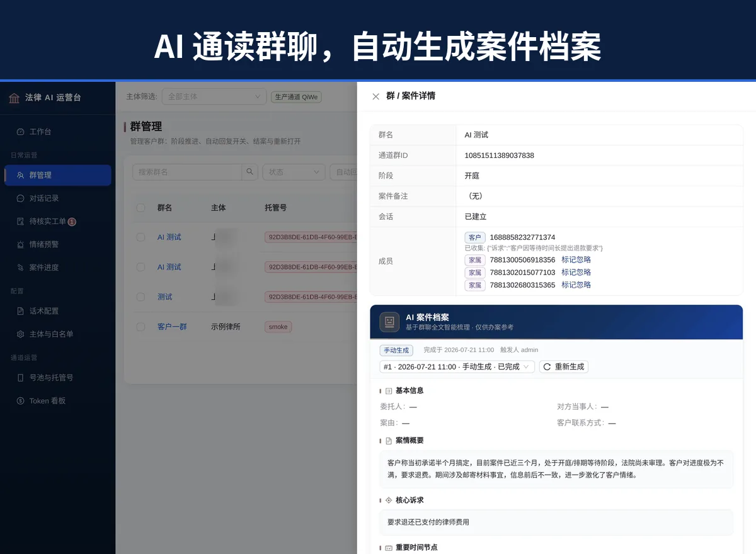Image resolution: width=756 pixels, height=554 pixels.
Task: Select 话术配置 menu item
Action: point(57,311)
